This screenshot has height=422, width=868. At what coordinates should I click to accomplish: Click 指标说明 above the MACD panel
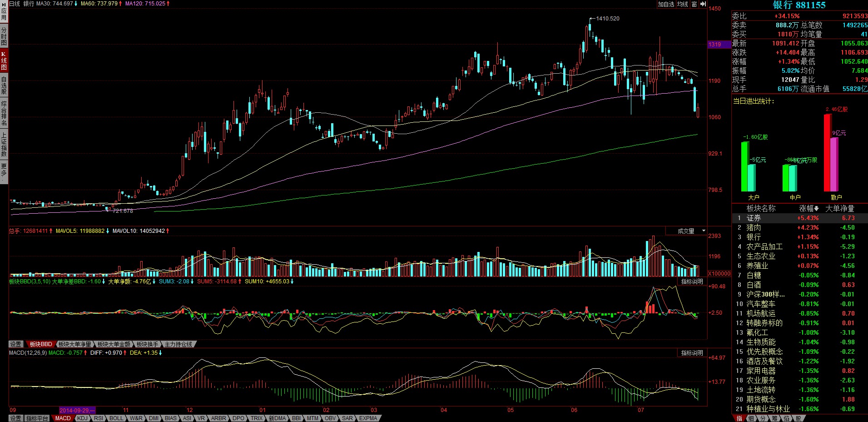(x=692, y=353)
